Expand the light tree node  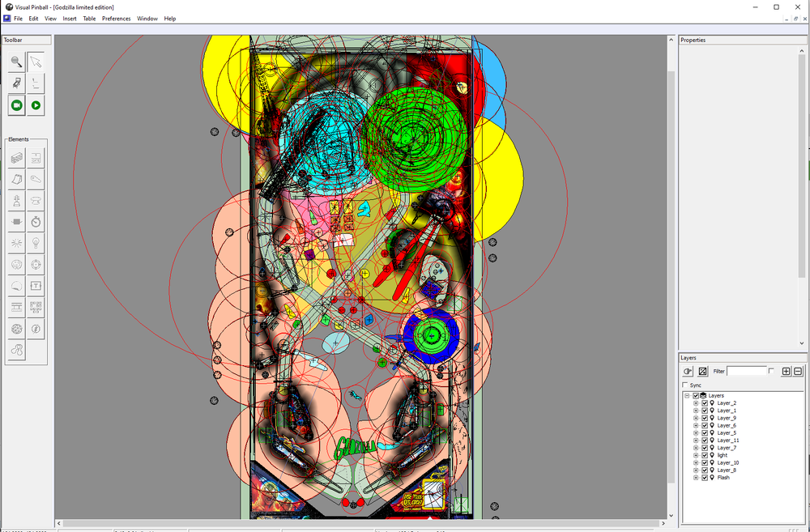point(696,455)
